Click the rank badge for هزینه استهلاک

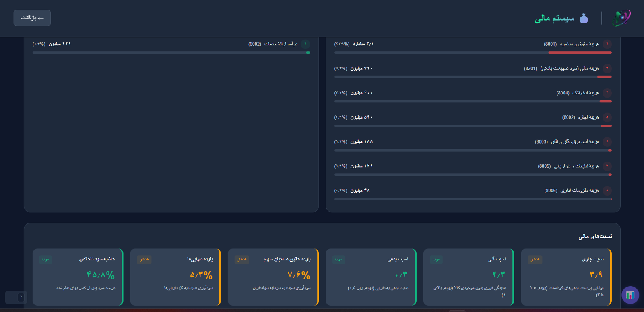tap(607, 93)
